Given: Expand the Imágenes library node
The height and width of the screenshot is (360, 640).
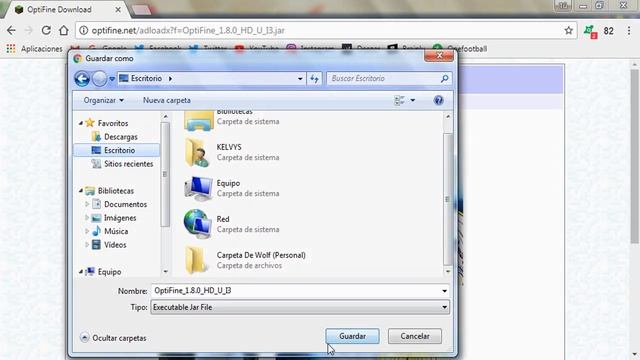Looking at the screenshot, I should point(87,218).
